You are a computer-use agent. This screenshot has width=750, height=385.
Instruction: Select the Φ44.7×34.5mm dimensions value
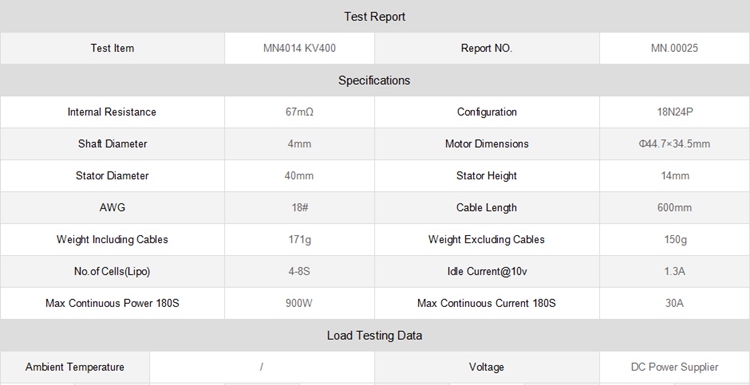[x=674, y=144]
